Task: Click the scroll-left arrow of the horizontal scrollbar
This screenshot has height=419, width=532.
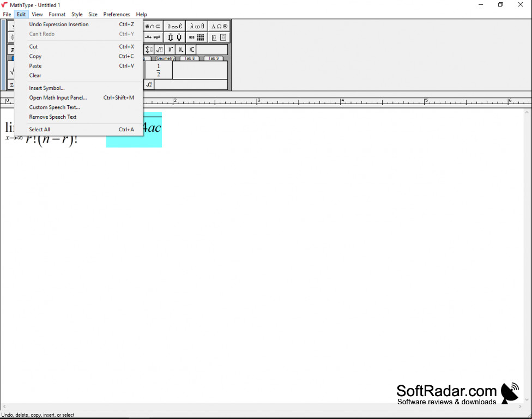Action: point(4,406)
